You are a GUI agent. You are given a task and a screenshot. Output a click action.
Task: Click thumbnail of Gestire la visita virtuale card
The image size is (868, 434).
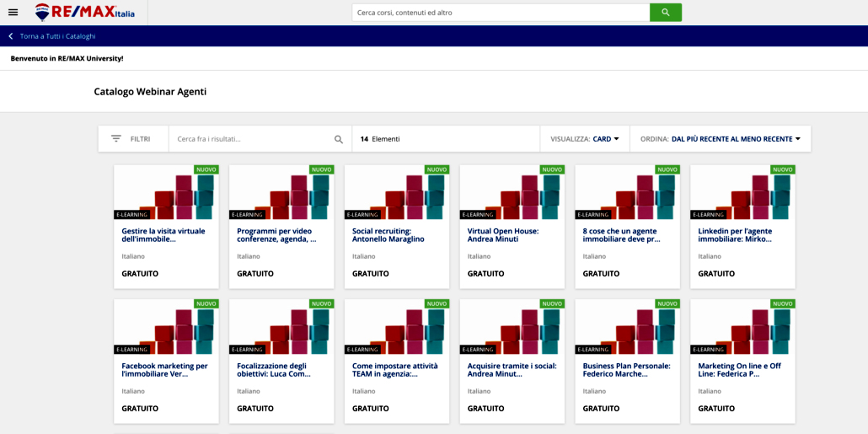tap(166, 193)
